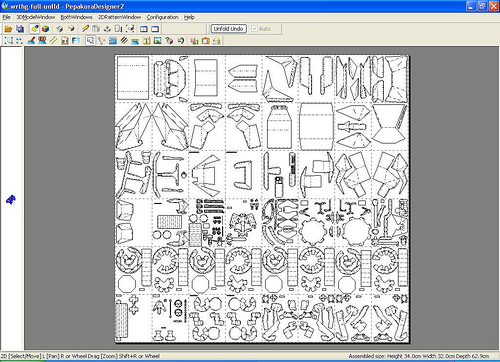Select the split two-pane window layout icon
The image size is (500, 362).
click(144, 29)
